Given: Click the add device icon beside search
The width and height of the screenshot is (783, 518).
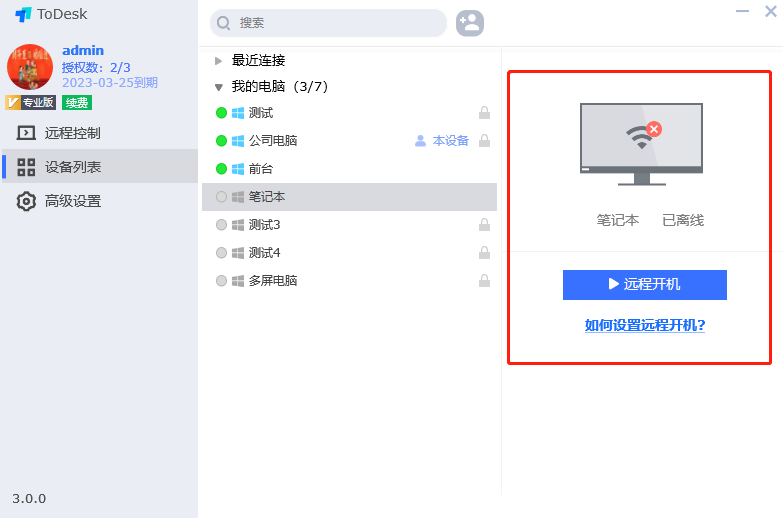Looking at the screenshot, I should click(469, 23).
